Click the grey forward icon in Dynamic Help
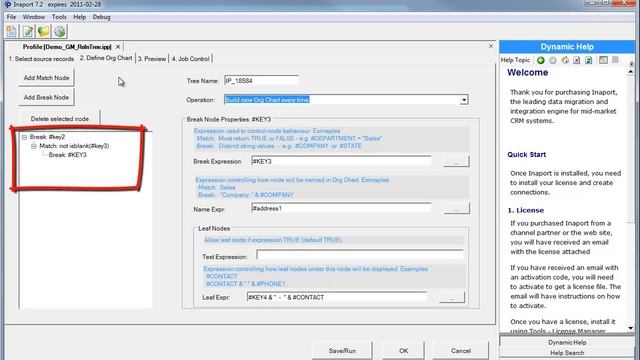The image size is (640, 360). 553,60
